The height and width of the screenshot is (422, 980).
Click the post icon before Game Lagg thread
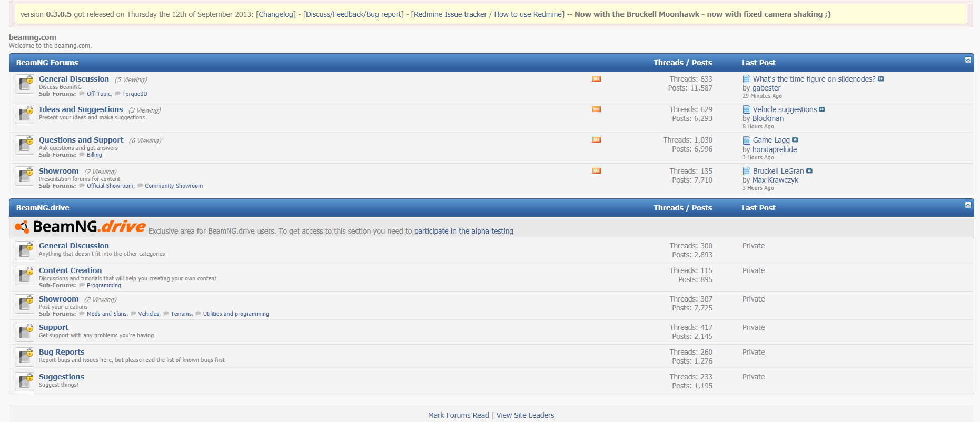point(747,140)
